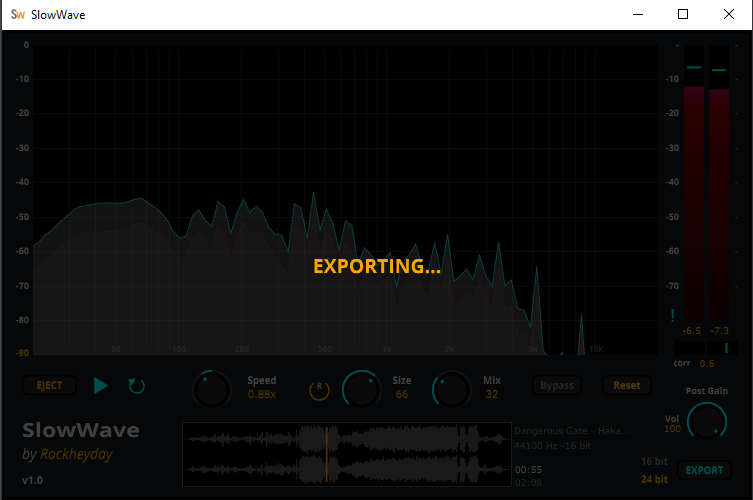Click the right meter peak value -7.3
Image resolution: width=753 pixels, height=500 pixels.
pos(719,331)
